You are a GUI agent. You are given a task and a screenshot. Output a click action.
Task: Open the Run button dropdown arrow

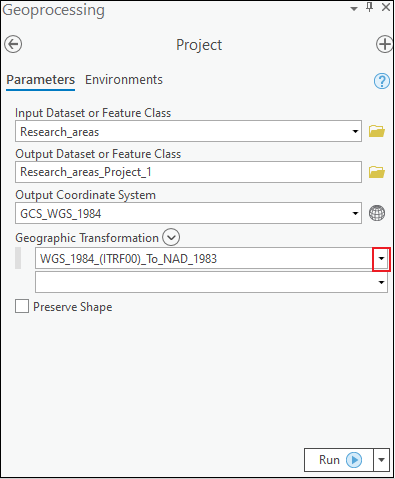pos(381,460)
